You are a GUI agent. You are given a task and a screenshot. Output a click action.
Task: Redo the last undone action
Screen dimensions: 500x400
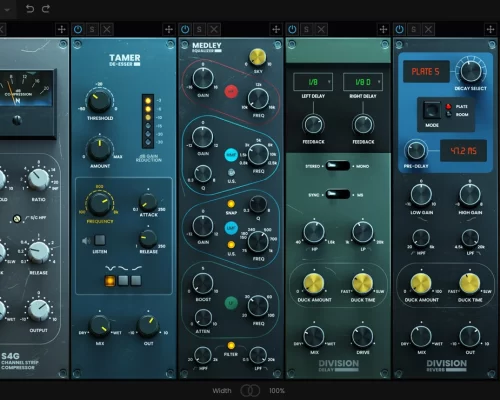(x=46, y=9)
